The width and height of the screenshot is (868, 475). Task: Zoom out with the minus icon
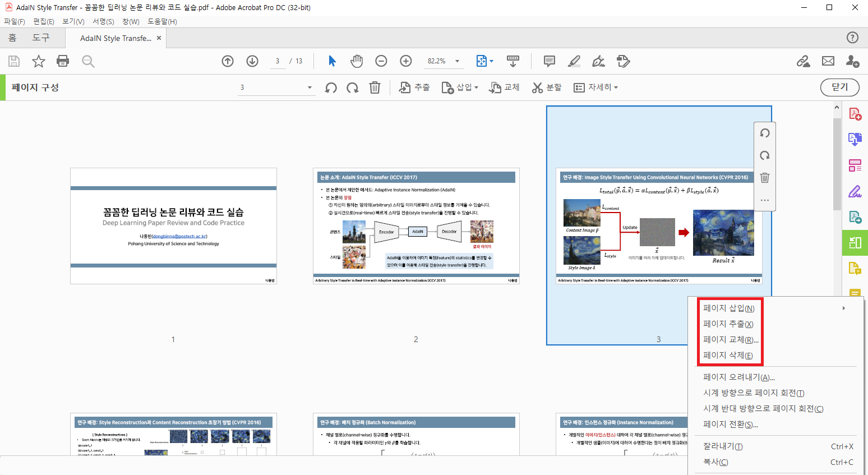[381, 61]
